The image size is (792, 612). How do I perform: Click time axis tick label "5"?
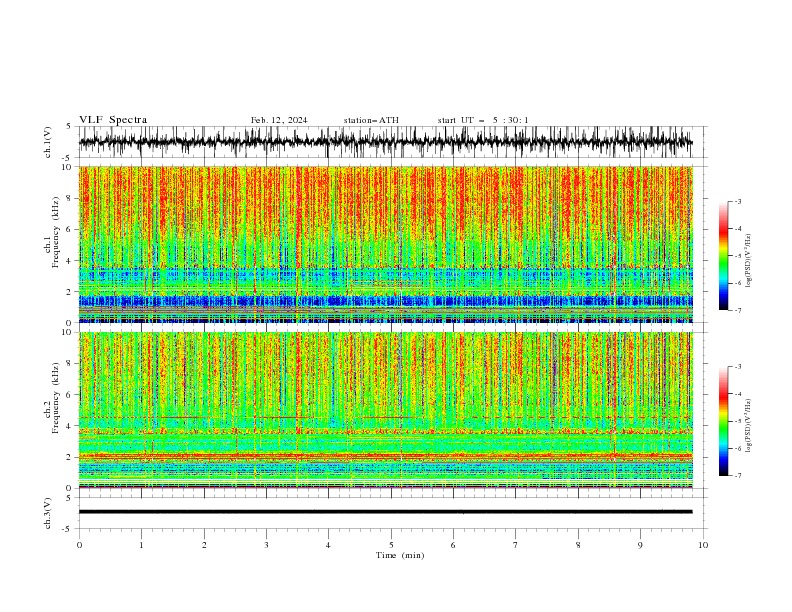(391, 545)
